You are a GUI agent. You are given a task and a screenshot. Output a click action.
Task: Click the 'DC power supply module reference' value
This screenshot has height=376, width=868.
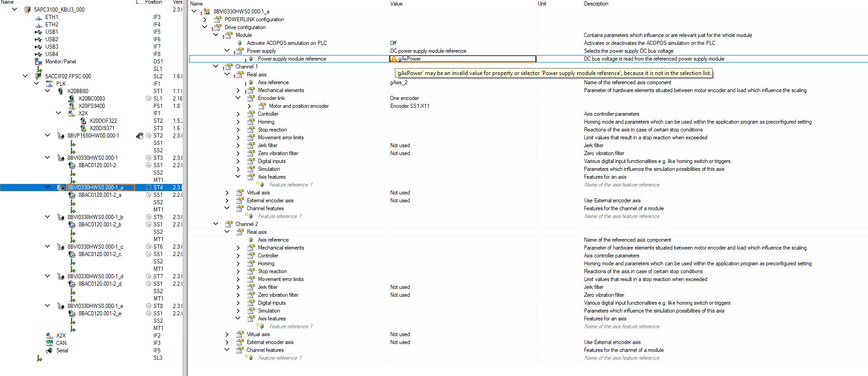pos(428,51)
